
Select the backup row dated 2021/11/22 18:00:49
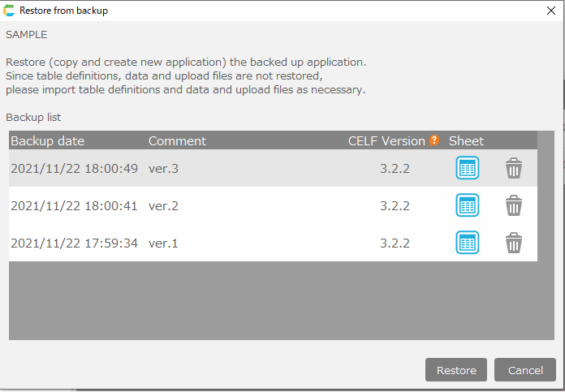tap(74, 169)
